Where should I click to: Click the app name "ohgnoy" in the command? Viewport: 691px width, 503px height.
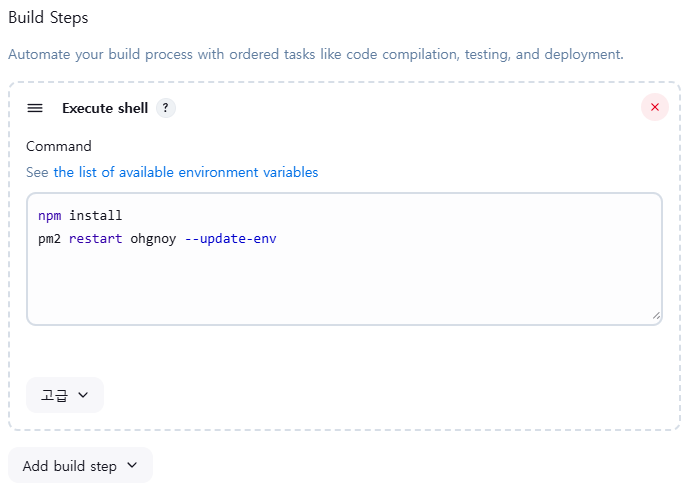click(x=153, y=240)
